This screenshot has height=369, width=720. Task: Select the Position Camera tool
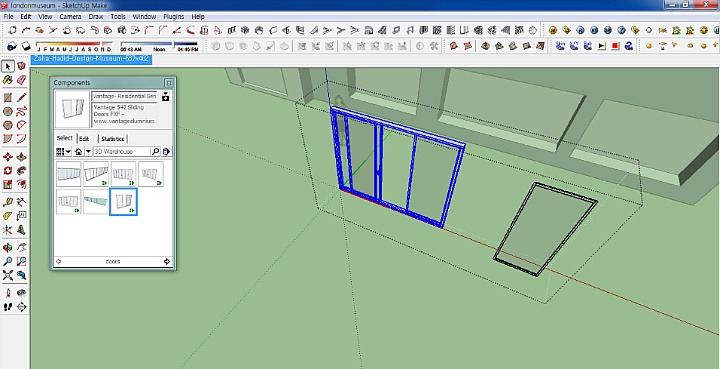tap(8, 293)
